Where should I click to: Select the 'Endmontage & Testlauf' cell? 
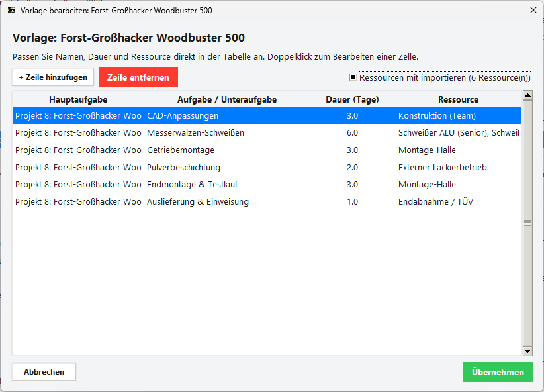click(227, 184)
